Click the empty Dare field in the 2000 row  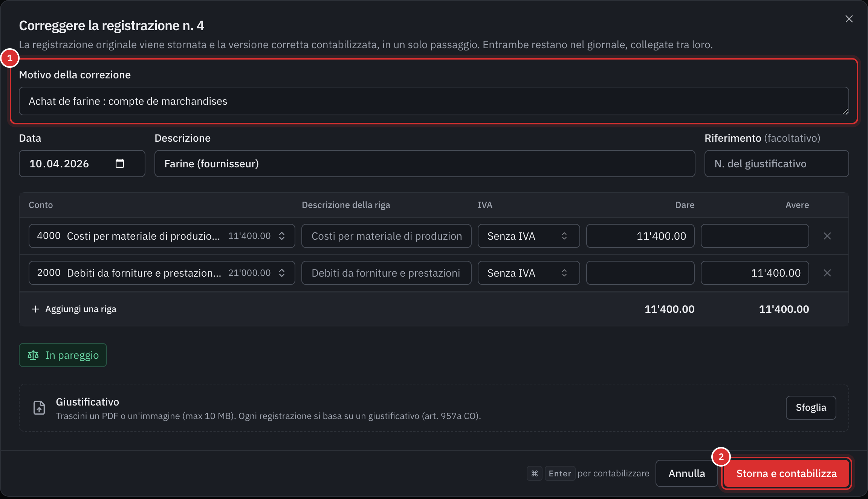coord(640,273)
